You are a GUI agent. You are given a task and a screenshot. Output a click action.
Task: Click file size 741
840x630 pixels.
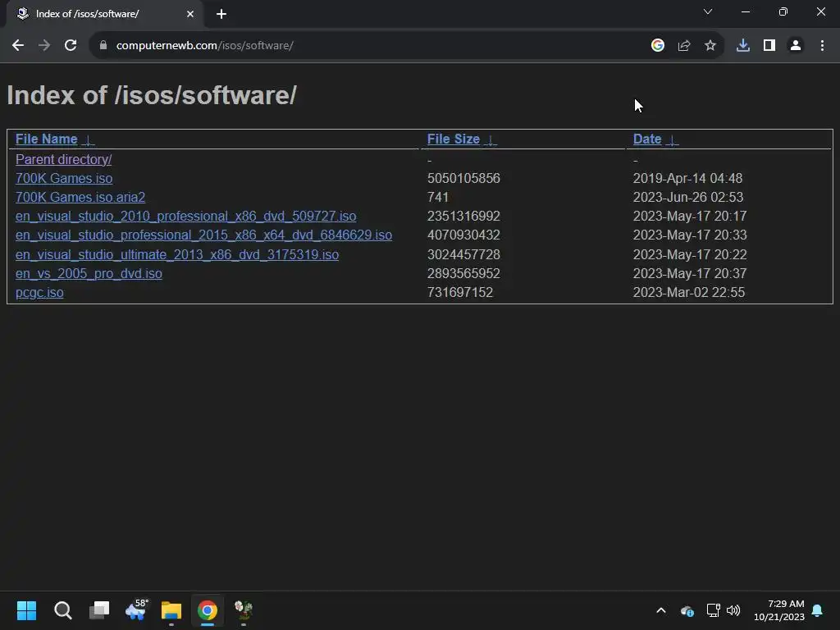[x=438, y=197]
